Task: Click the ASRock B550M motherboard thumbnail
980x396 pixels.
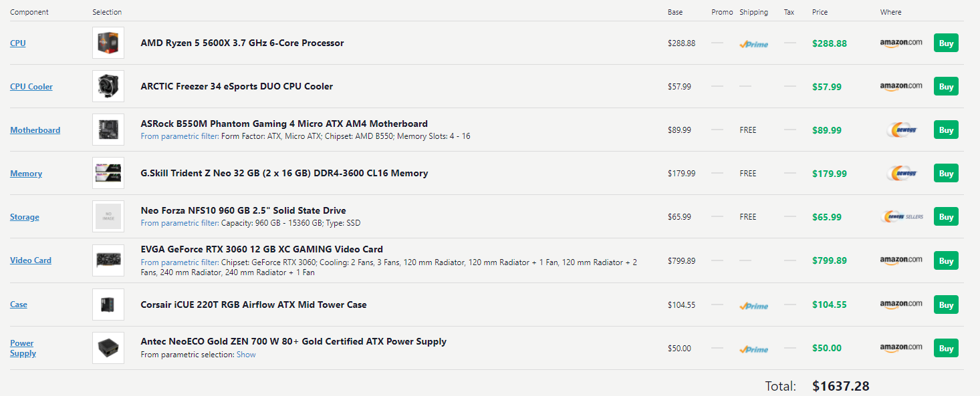Action: [x=108, y=130]
